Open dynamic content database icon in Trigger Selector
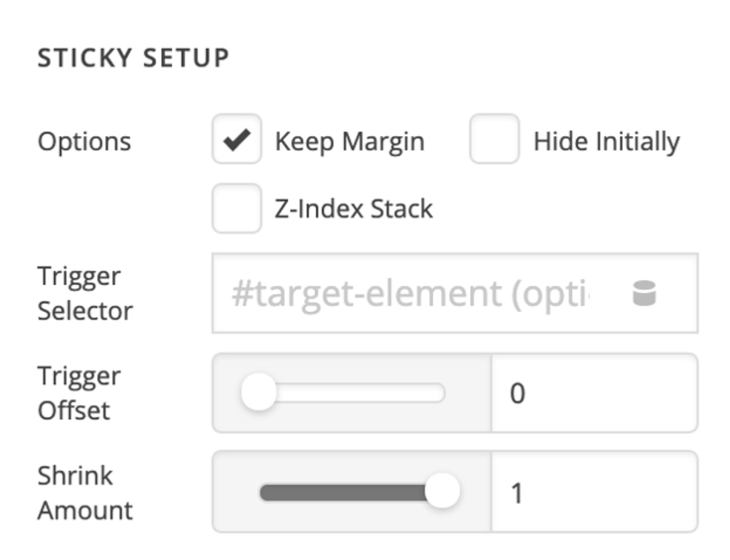 click(644, 294)
